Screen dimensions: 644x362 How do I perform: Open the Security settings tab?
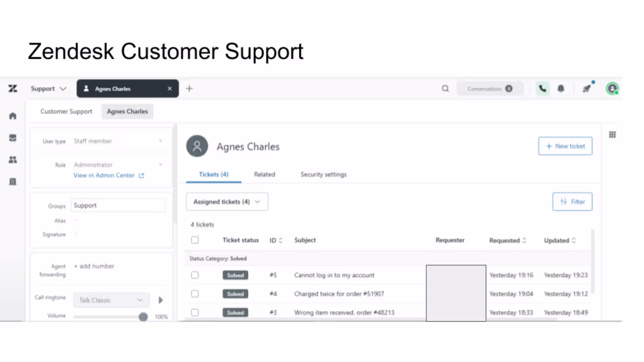(x=324, y=174)
